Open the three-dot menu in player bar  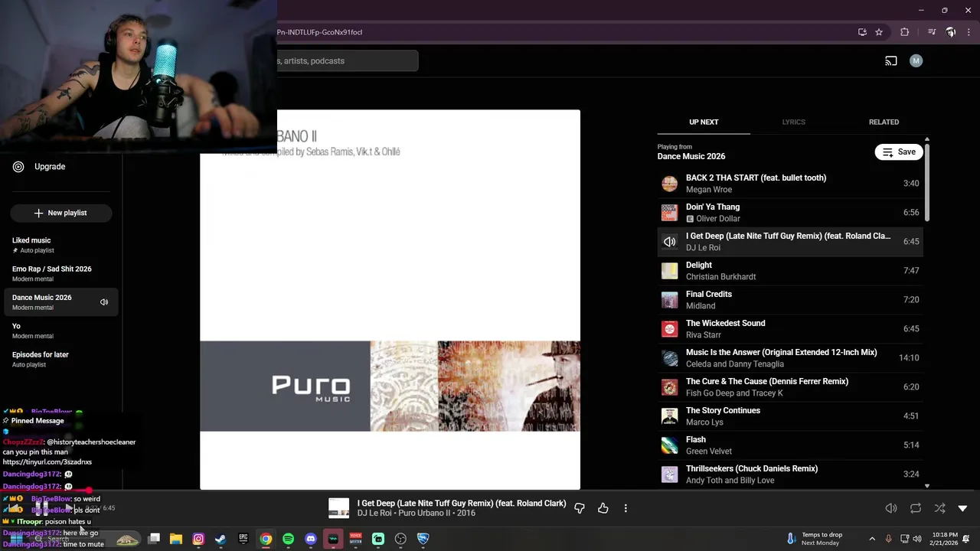[x=626, y=508]
